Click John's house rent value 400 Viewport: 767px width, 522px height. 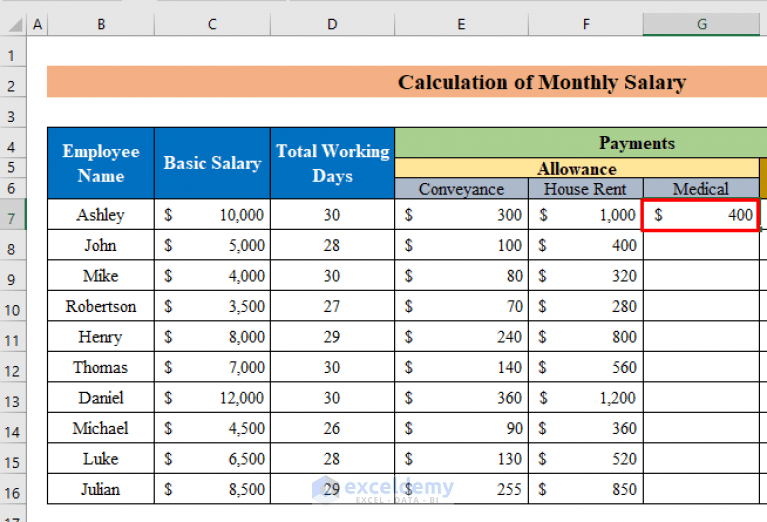[x=586, y=245]
